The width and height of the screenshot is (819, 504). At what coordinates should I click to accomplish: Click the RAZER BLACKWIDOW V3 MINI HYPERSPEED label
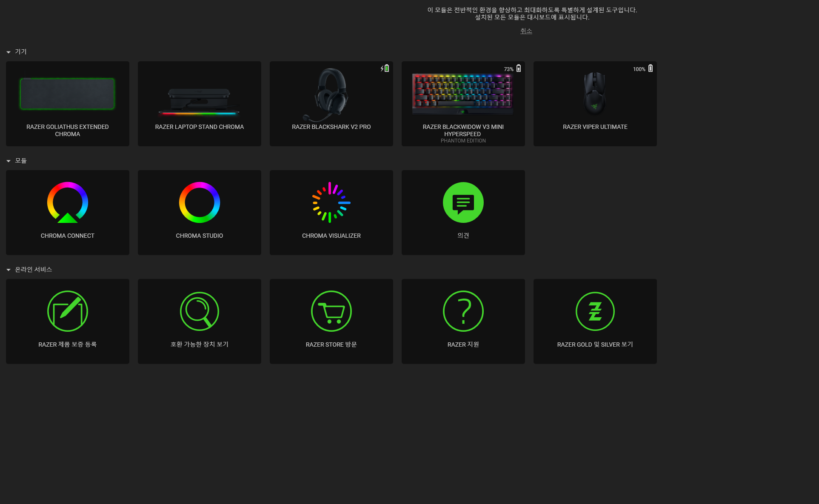[463, 130]
